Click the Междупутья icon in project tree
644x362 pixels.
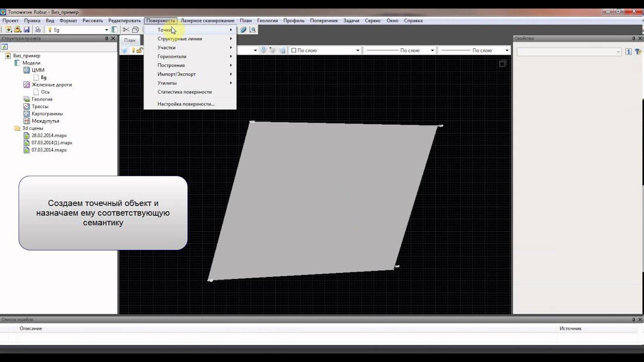pos(27,121)
